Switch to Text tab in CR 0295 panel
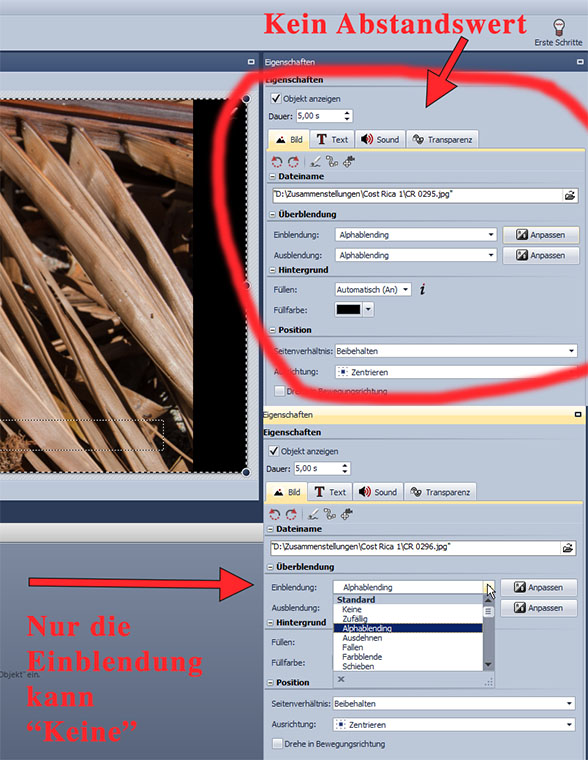 (333, 140)
